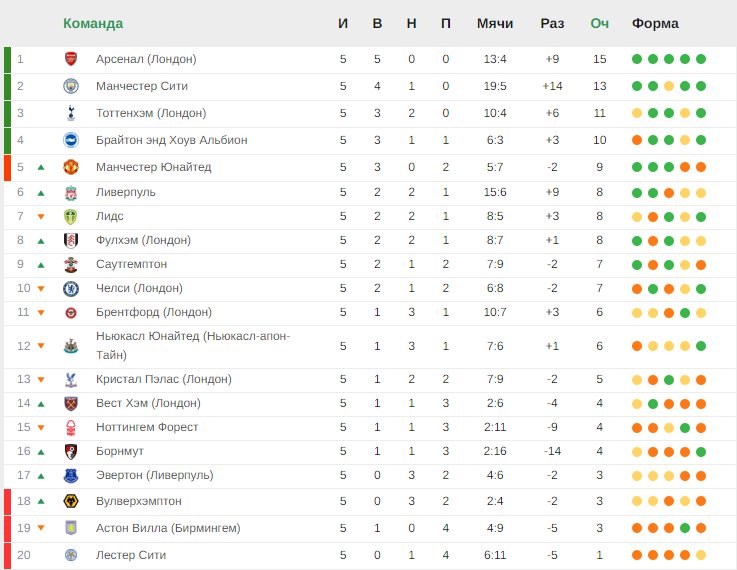The width and height of the screenshot is (737, 570).
Task: Click the Everton crest icon
Action: [71, 476]
